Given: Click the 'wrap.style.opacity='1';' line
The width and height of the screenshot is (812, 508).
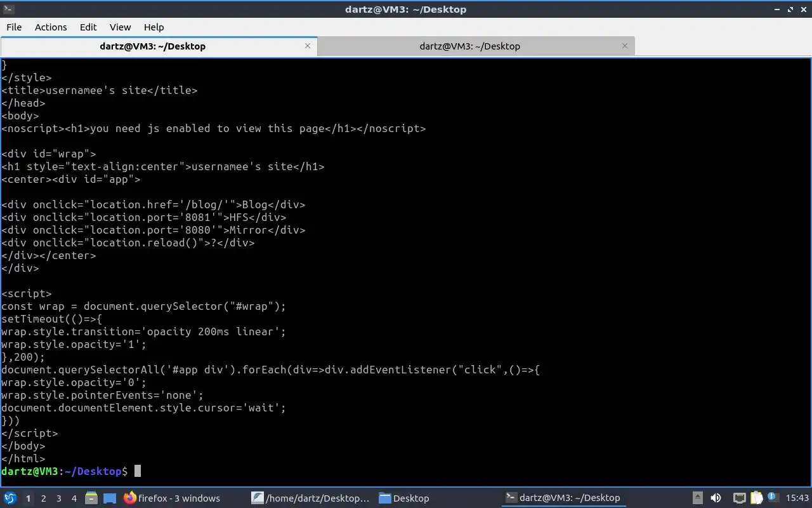Looking at the screenshot, I should point(74,344).
